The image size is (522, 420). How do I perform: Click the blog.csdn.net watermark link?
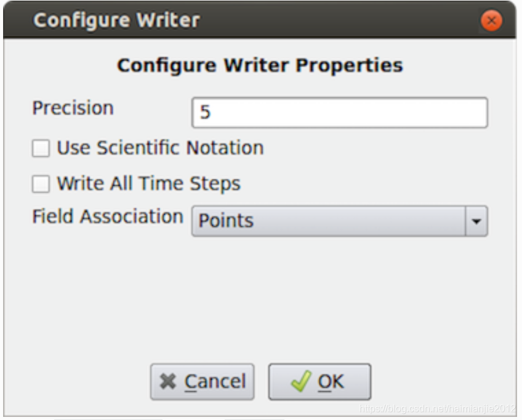[436, 408]
